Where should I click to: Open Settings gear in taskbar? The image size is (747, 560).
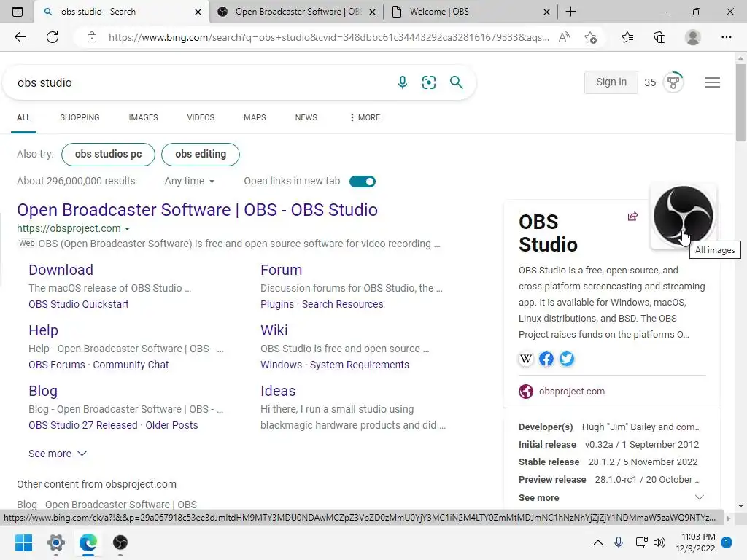coord(55,542)
